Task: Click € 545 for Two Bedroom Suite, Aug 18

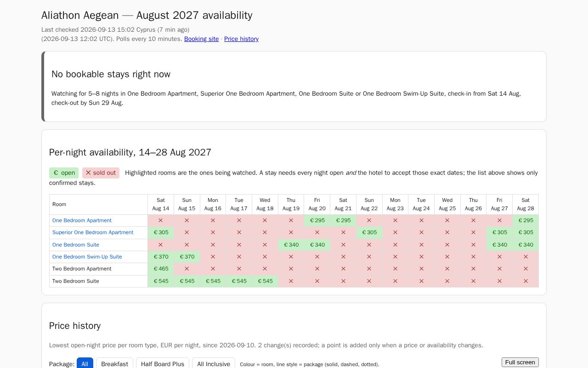Action: click(265, 281)
